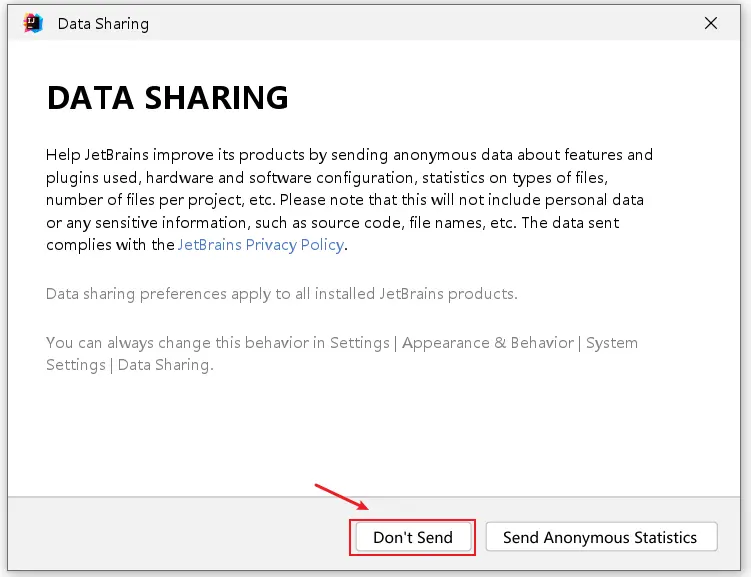The width and height of the screenshot is (751, 577).
Task: Click the Data Sharing window title text
Action: pos(103,24)
